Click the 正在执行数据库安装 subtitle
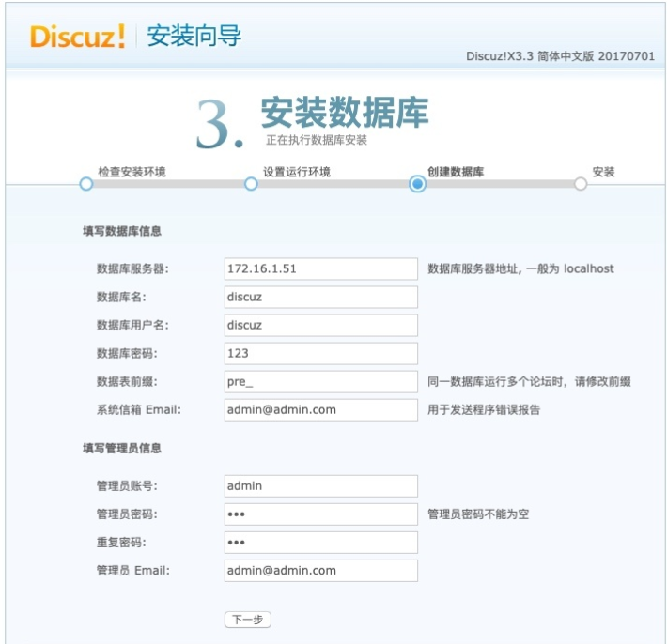 [317, 140]
